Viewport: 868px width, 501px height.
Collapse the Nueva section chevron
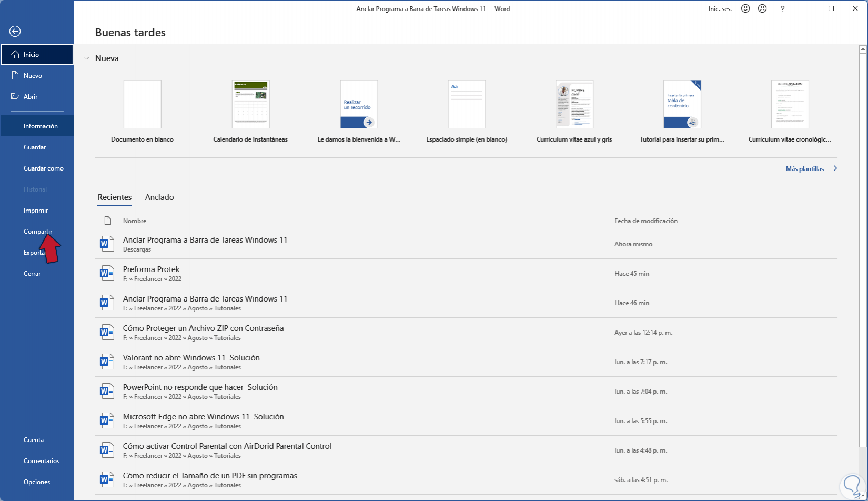pyautogui.click(x=86, y=58)
